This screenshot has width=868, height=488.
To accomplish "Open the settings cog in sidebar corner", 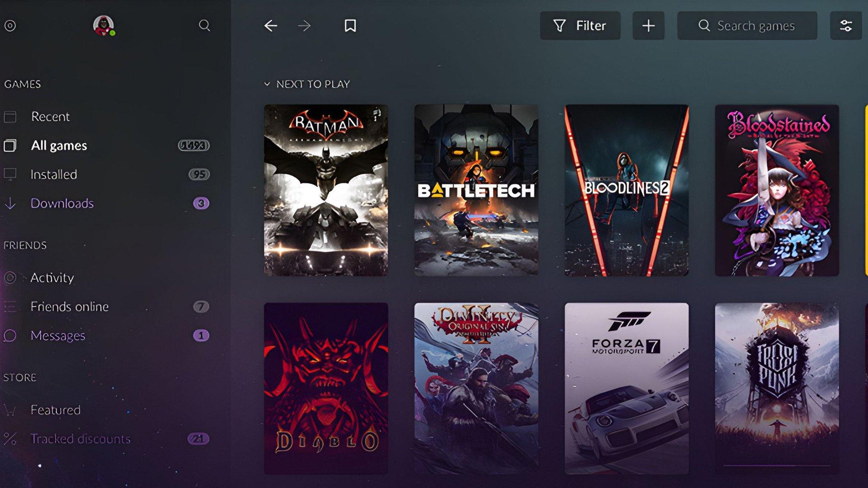I will pos(10,26).
